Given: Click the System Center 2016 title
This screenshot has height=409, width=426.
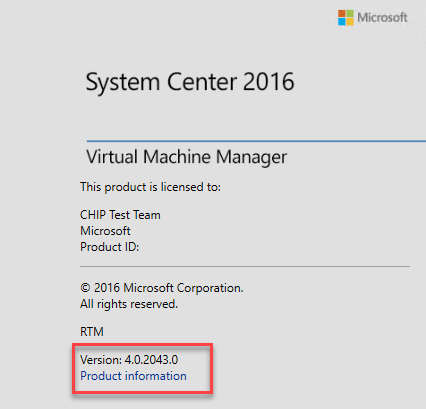Looking at the screenshot, I should point(190,82).
